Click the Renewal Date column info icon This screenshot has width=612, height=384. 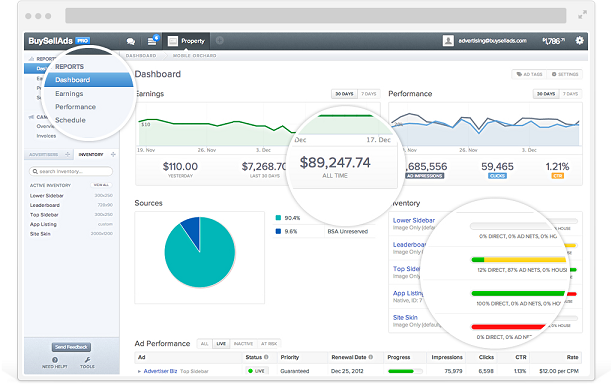(371, 357)
